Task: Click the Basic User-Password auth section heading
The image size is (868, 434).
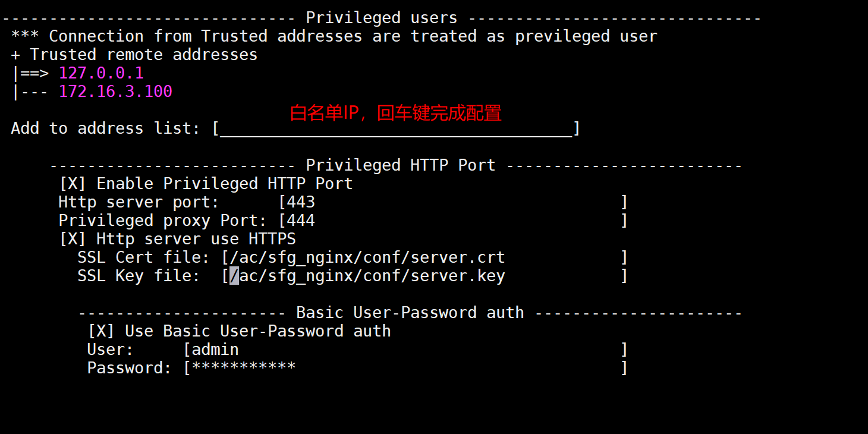Action: coord(410,313)
